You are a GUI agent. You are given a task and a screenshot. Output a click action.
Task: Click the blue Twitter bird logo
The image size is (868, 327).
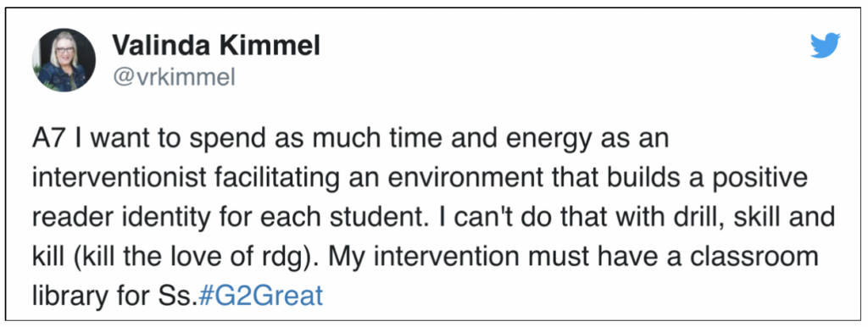click(x=826, y=46)
